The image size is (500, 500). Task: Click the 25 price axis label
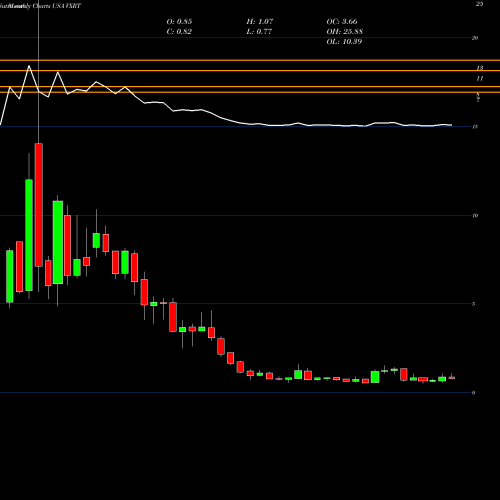479,4
